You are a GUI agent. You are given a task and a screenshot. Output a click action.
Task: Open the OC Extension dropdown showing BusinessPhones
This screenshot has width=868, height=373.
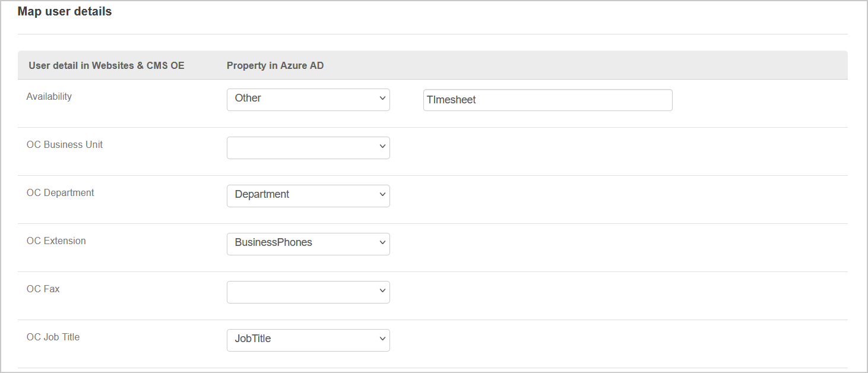coord(308,244)
